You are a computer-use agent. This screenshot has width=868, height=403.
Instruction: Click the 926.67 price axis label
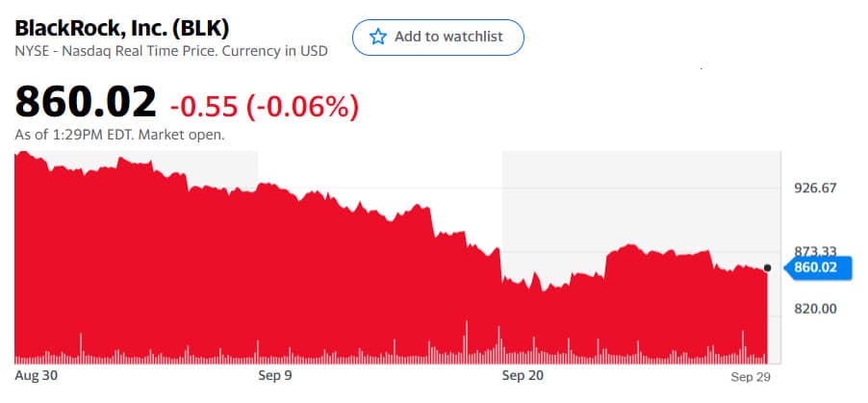tap(815, 188)
